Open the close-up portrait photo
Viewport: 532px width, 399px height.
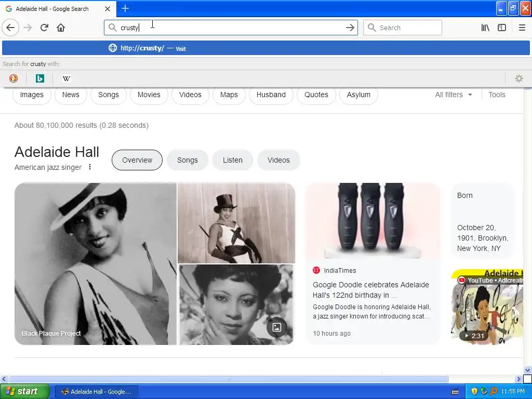236,304
